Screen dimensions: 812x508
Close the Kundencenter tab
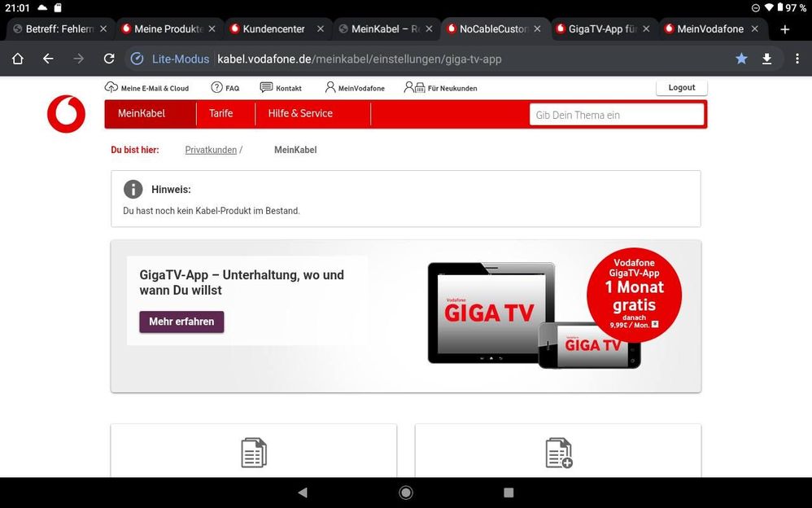click(321, 29)
